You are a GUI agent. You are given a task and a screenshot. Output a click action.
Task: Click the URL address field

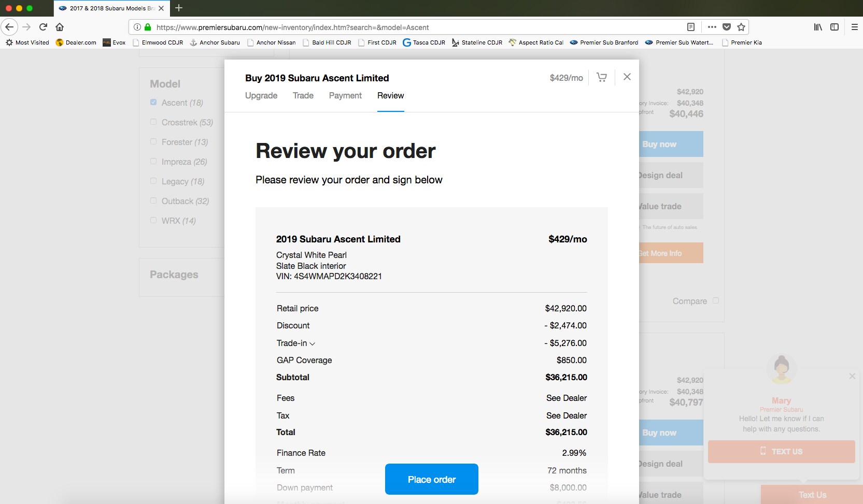point(415,27)
